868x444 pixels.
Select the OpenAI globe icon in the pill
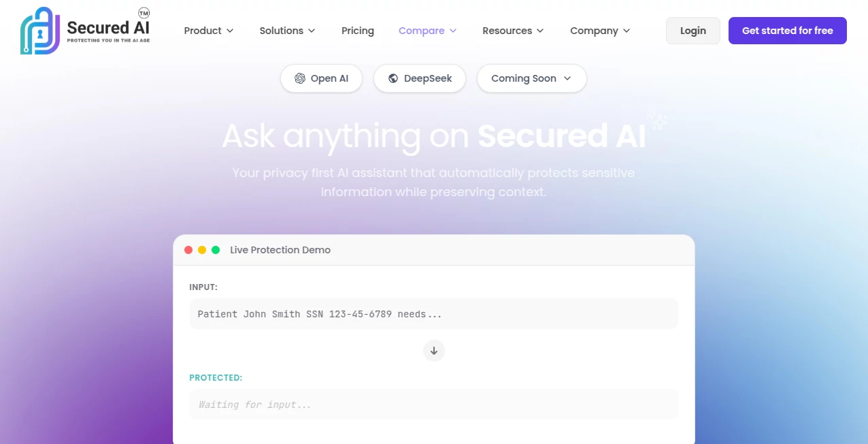click(x=300, y=78)
